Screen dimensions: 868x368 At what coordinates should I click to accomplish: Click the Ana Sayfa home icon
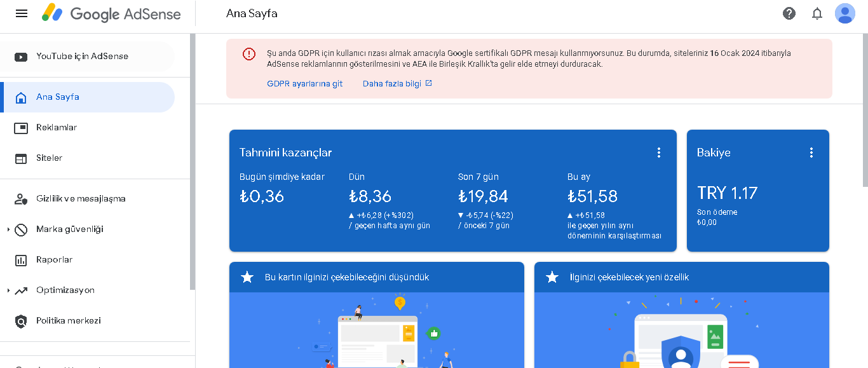pyautogui.click(x=21, y=97)
